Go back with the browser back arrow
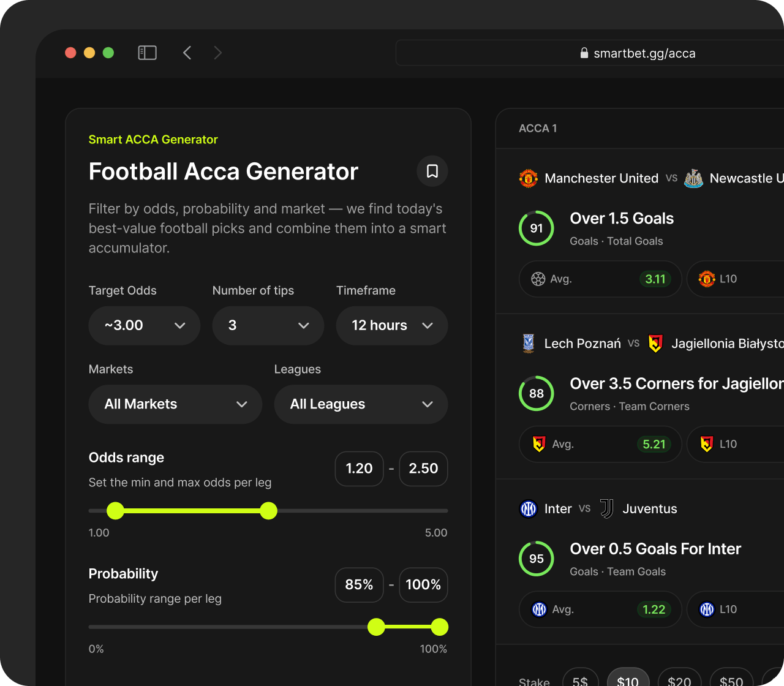This screenshot has width=784, height=686. pos(187,53)
